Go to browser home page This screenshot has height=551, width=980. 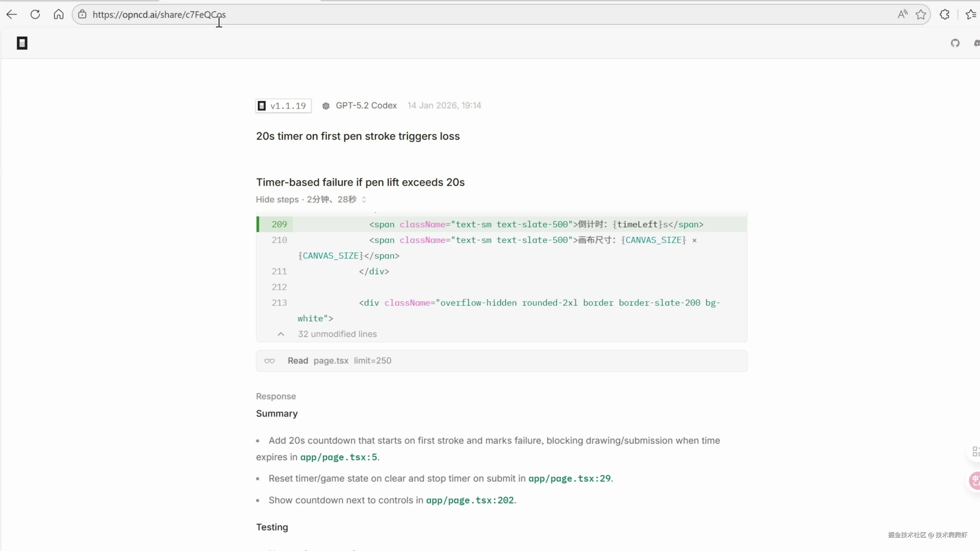click(x=59, y=15)
